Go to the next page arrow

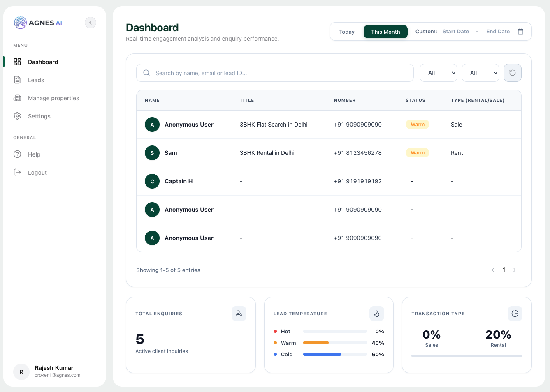pyautogui.click(x=515, y=270)
